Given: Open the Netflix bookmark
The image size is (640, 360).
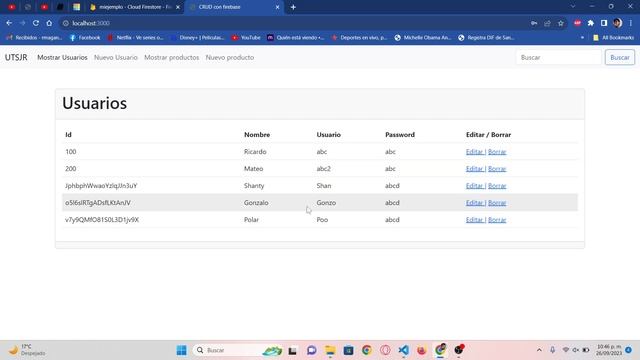Looking at the screenshot, I should [135, 38].
